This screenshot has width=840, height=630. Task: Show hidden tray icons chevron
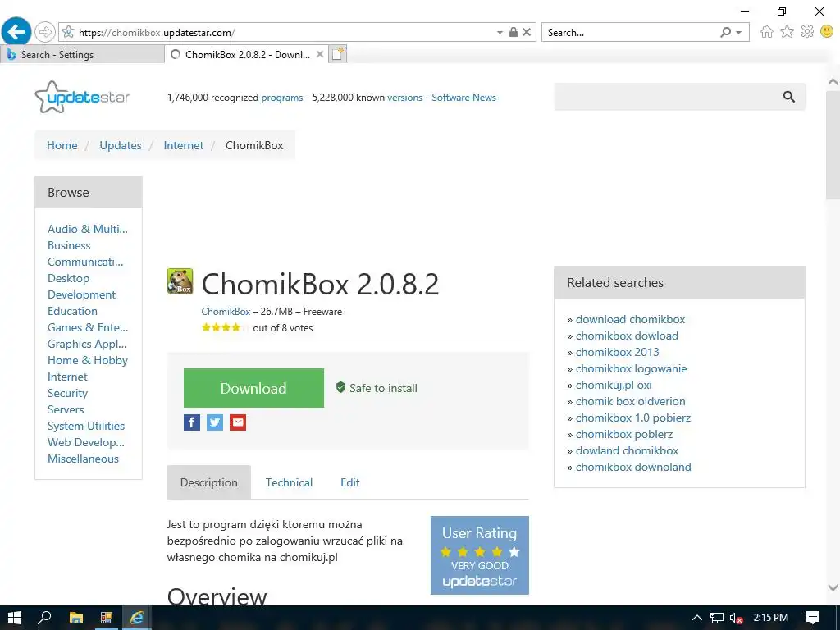[x=696, y=618]
